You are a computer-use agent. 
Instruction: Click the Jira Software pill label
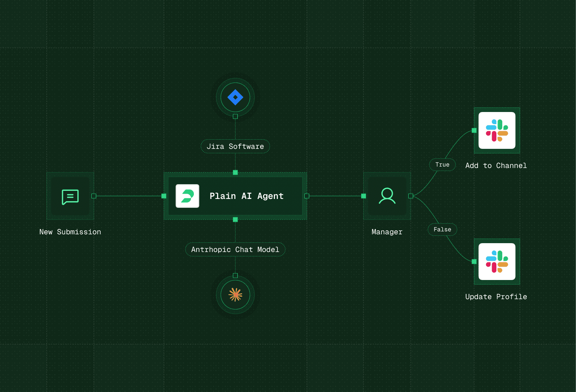(235, 146)
